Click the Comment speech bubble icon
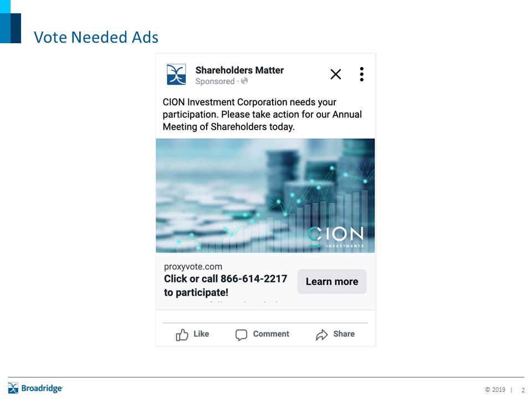Image resolution: width=532 pixels, height=399 pixels. [x=241, y=335]
